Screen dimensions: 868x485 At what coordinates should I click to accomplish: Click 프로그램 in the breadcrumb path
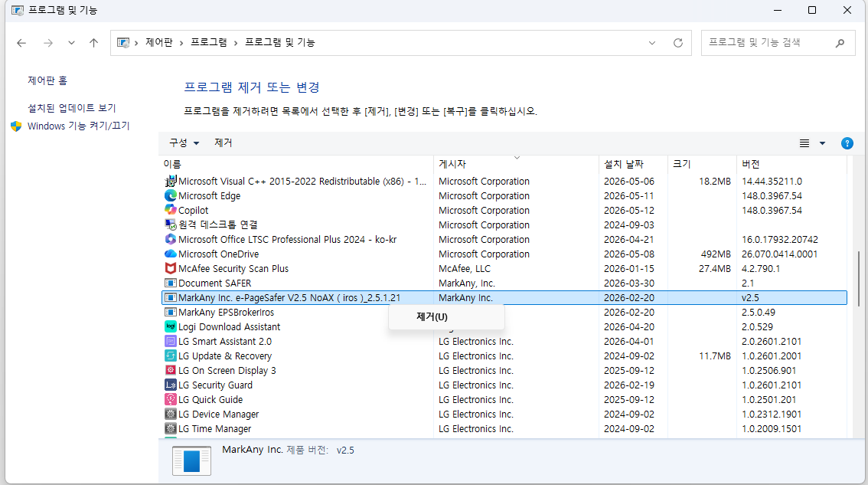(x=209, y=43)
